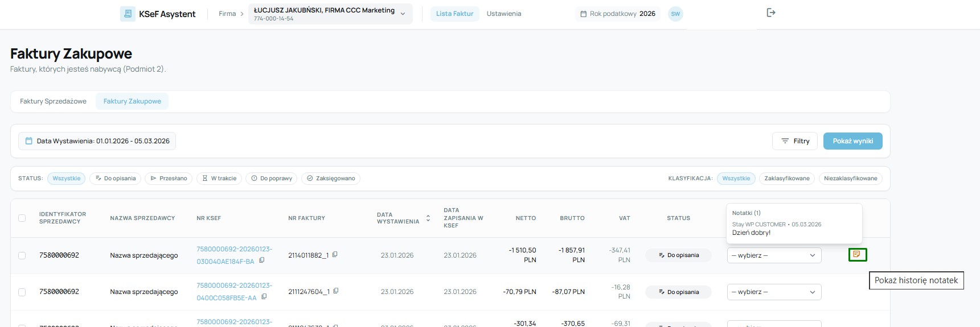Copy KSeF number ending 0400C058FB5E-AA
Viewport: 980px width, 327px height.
[264, 297]
